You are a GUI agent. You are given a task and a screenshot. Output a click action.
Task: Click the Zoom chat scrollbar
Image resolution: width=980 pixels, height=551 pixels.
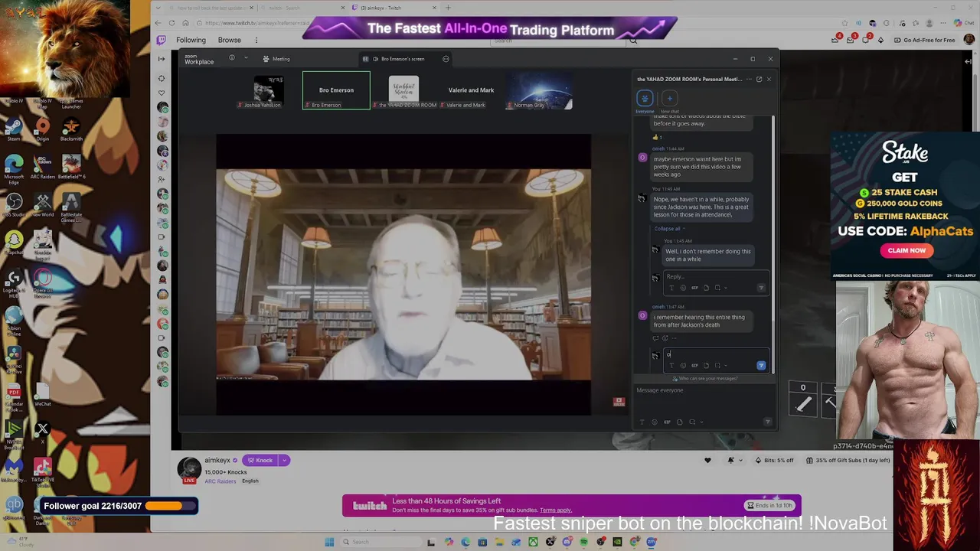(x=774, y=245)
